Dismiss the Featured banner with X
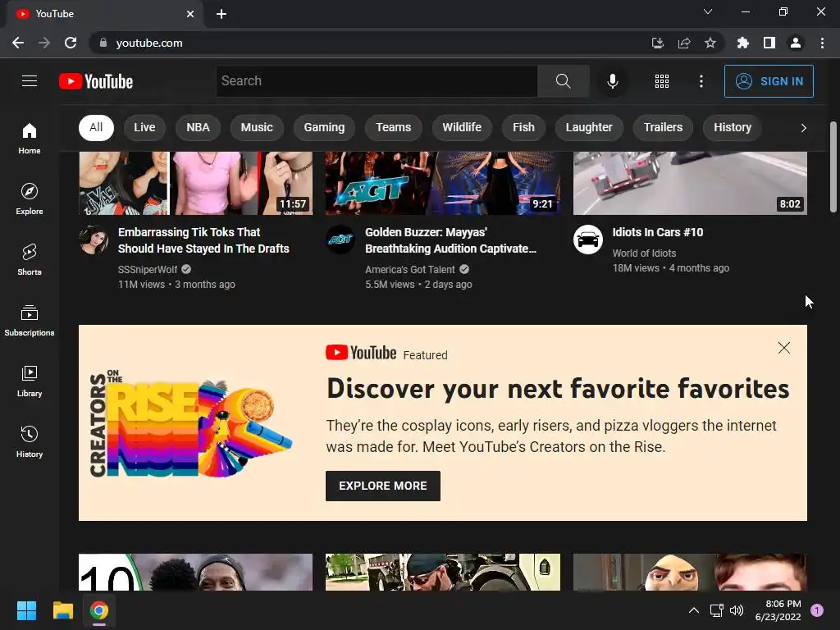Image resolution: width=840 pixels, height=630 pixels. pos(783,348)
